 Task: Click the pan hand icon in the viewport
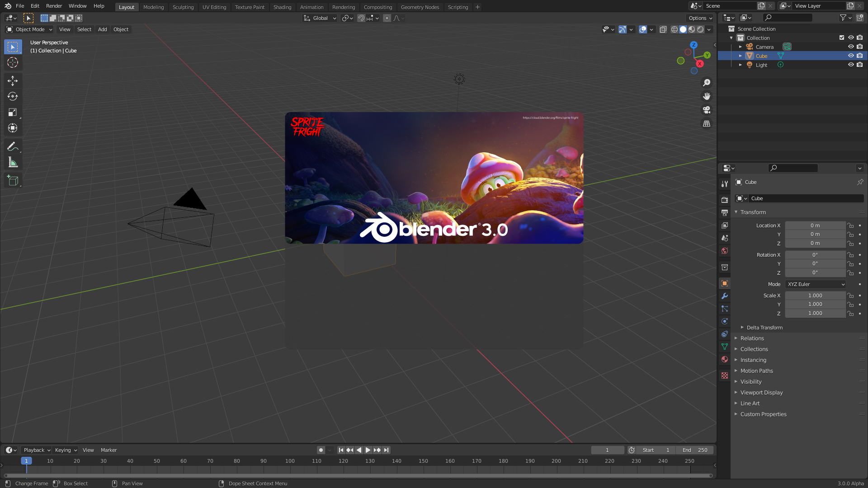(x=707, y=96)
